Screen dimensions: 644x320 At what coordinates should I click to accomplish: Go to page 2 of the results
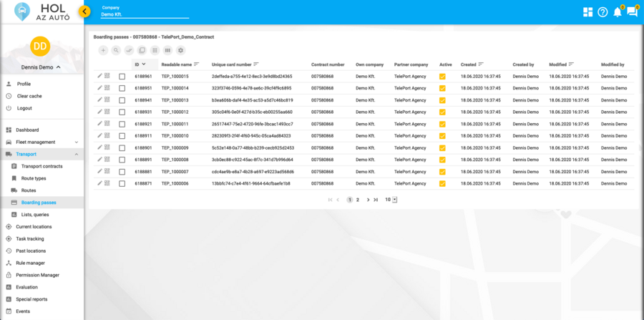click(358, 200)
